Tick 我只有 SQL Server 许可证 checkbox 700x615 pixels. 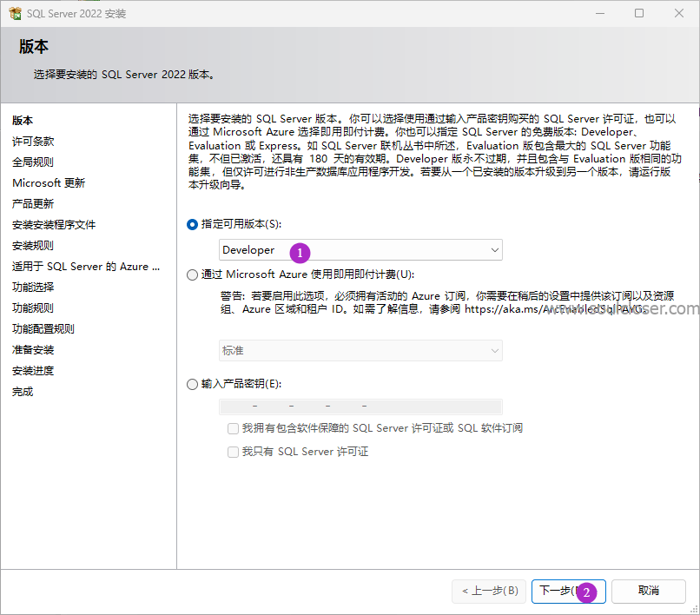click(233, 452)
